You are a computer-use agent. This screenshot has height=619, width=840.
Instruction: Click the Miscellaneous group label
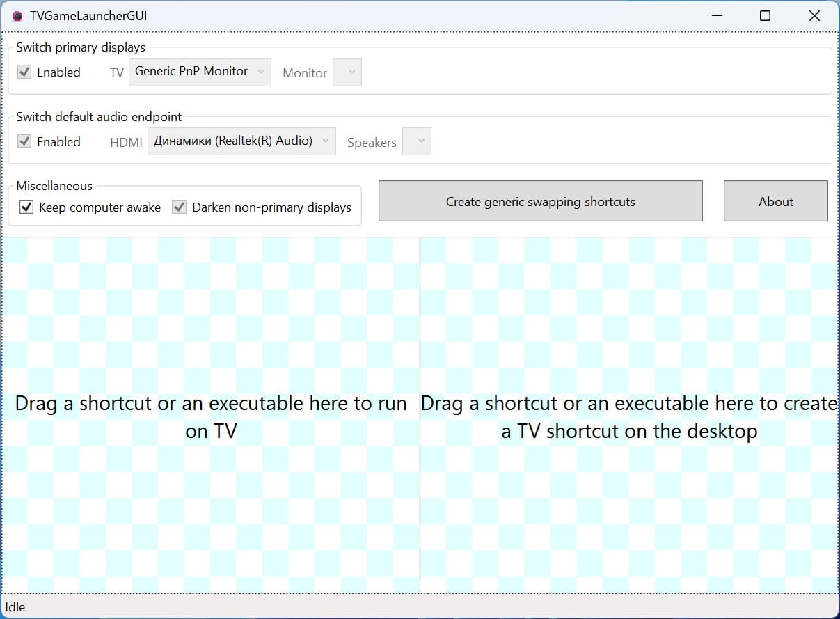pos(54,186)
